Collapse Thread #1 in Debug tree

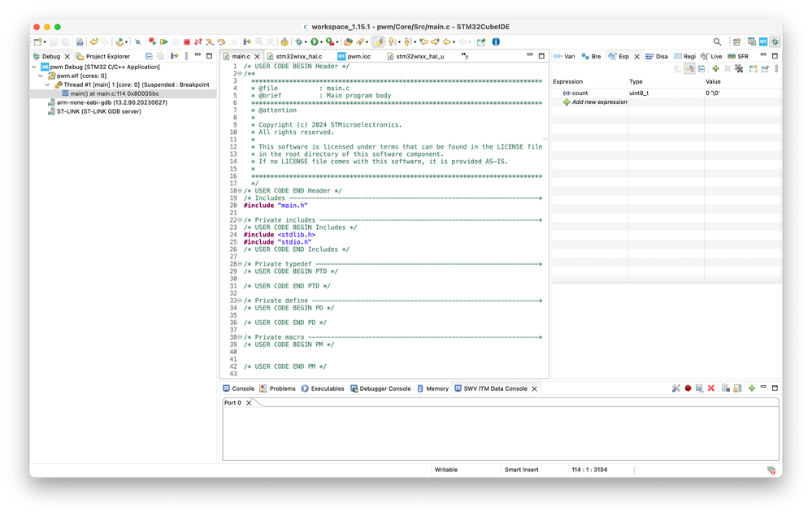click(x=46, y=84)
